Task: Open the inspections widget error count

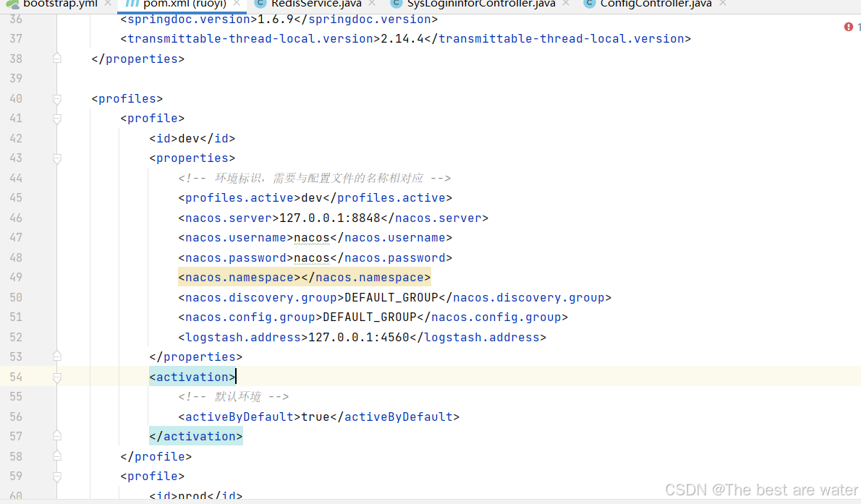Action: (856, 26)
